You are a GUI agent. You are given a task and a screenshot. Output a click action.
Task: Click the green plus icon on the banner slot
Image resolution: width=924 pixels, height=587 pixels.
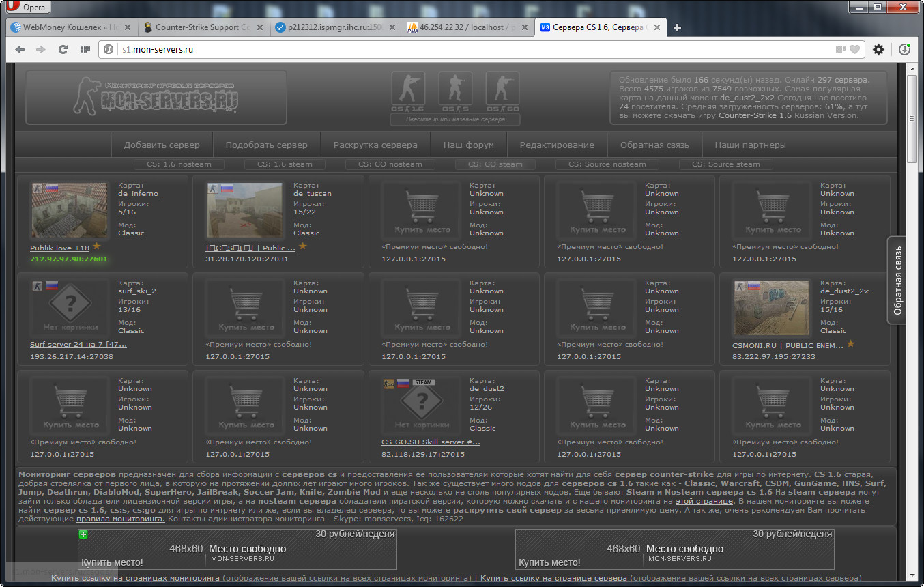pos(83,534)
